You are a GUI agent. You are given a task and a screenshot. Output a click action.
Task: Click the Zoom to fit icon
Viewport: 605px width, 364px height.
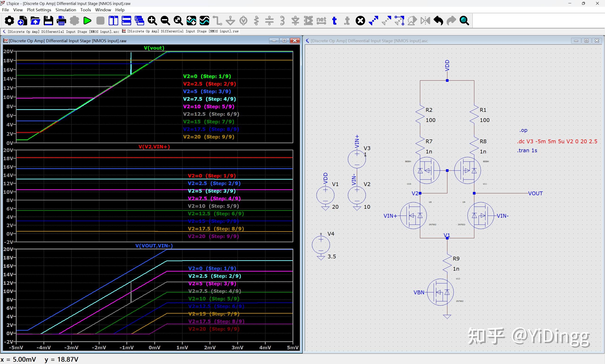point(178,21)
